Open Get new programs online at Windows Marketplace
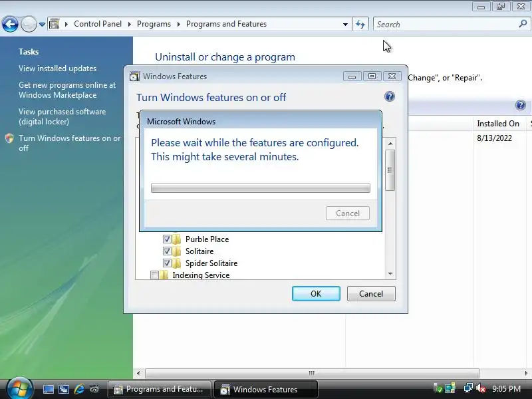This screenshot has width=532, height=399. pos(67,90)
